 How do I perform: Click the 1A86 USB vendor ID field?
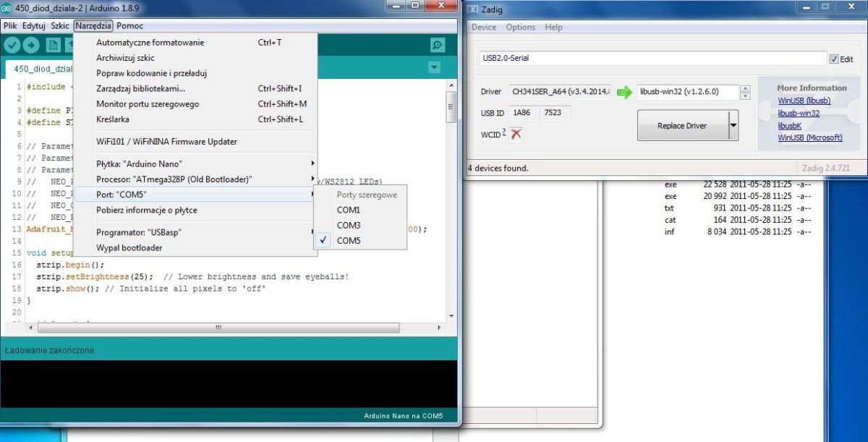(x=522, y=113)
